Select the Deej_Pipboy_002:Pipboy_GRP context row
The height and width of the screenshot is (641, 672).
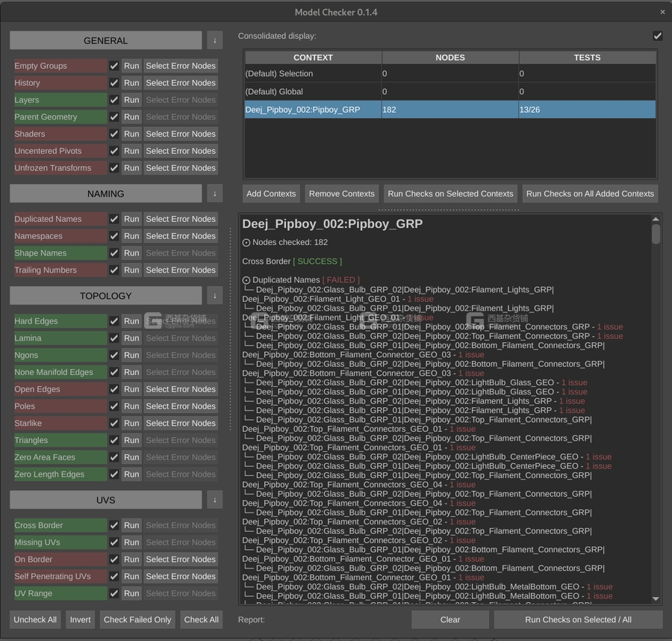312,109
